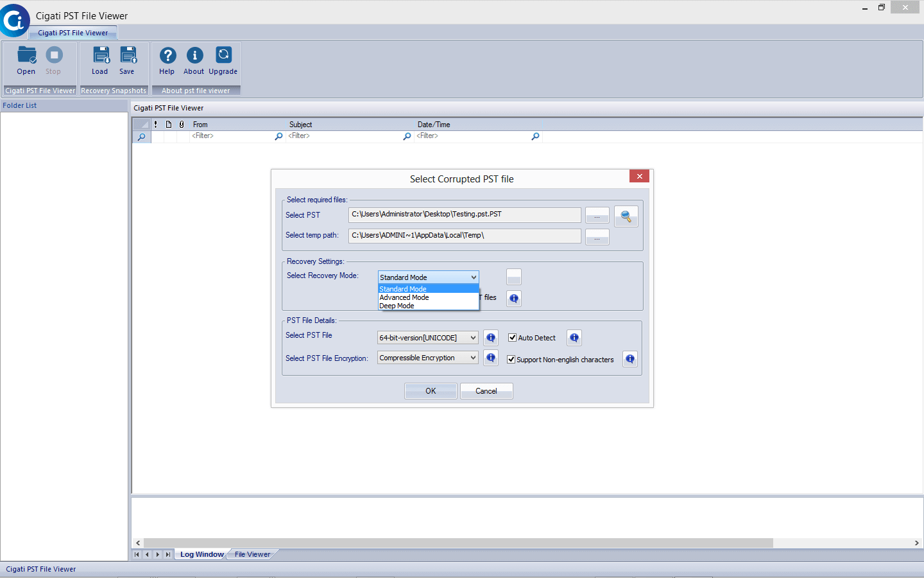Click the Date/Time filter search icon
The width and height of the screenshot is (924, 578).
pyautogui.click(x=535, y=136)
